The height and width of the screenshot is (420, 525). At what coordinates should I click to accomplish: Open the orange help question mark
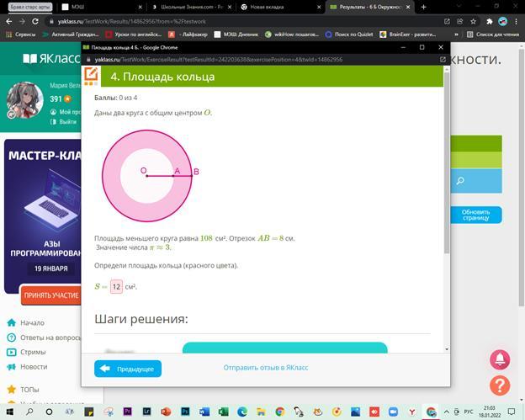[x=500, y=385]
